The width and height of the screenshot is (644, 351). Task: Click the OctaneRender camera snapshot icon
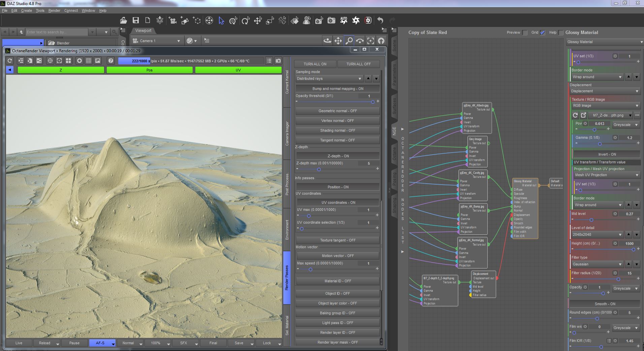pos(278,61)
